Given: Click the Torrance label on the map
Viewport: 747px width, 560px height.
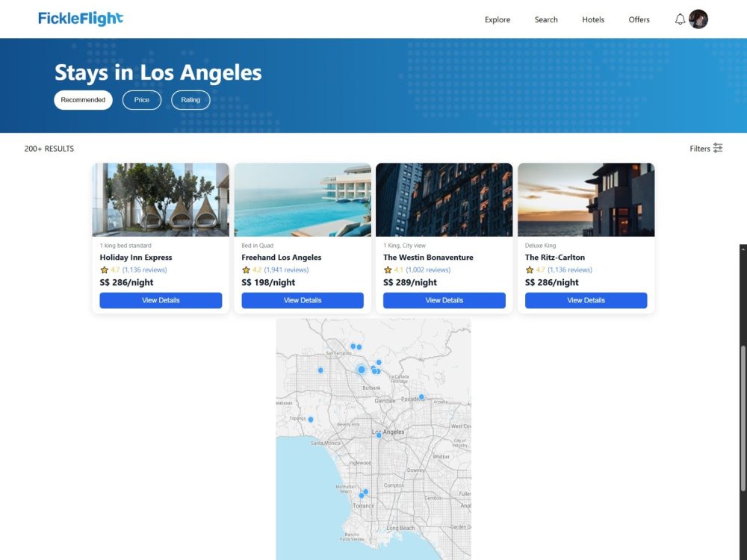Looking at the screenshot, I should point(364,505).
